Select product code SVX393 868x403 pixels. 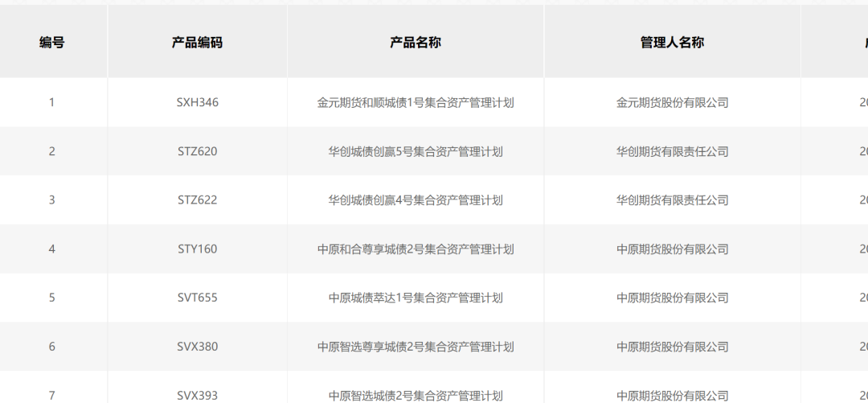pos(197,395)
